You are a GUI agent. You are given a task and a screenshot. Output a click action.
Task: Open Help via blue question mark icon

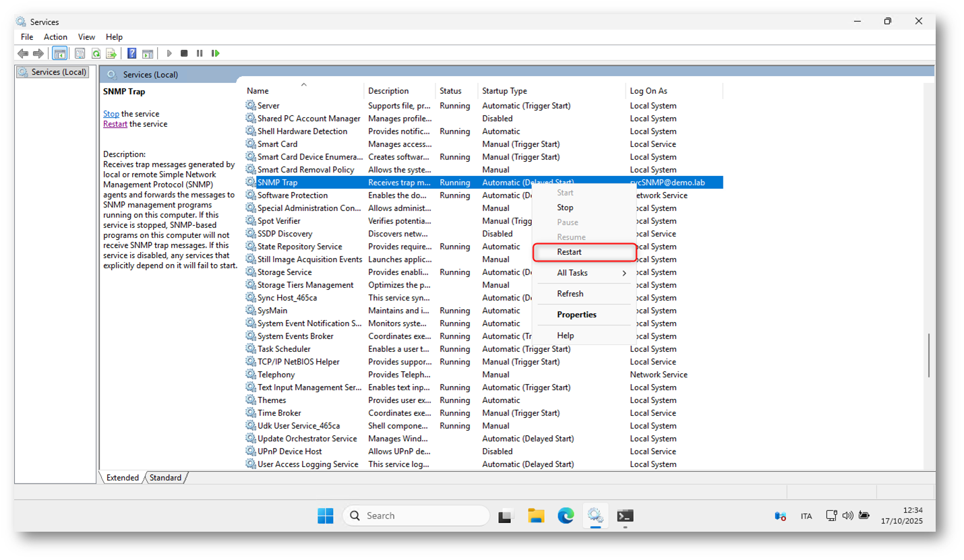(x=132, y=53)
